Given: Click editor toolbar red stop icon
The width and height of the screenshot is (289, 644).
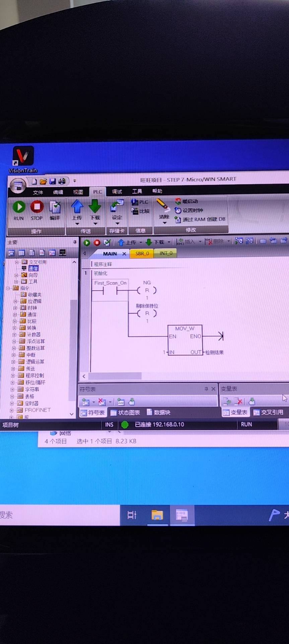Looking at the screenshot, I should pos(97,243).
